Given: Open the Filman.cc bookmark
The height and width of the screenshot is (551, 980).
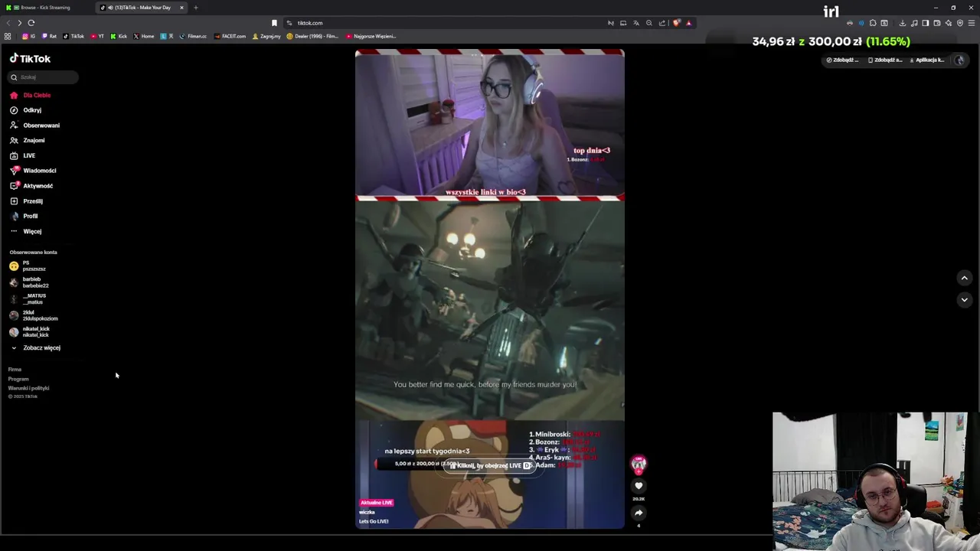Looking at the screenshot, I should pyautogui.click(x=193, y=36).
